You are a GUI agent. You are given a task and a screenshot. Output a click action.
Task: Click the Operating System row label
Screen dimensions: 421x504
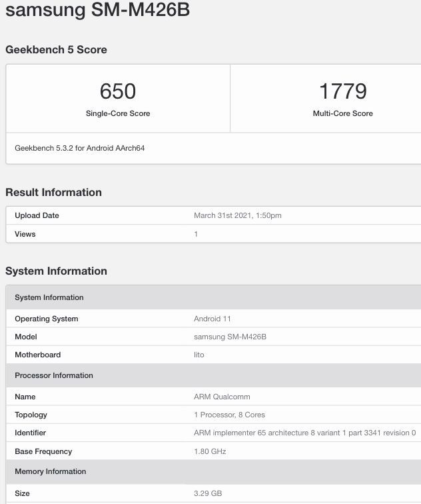point(47,319)
